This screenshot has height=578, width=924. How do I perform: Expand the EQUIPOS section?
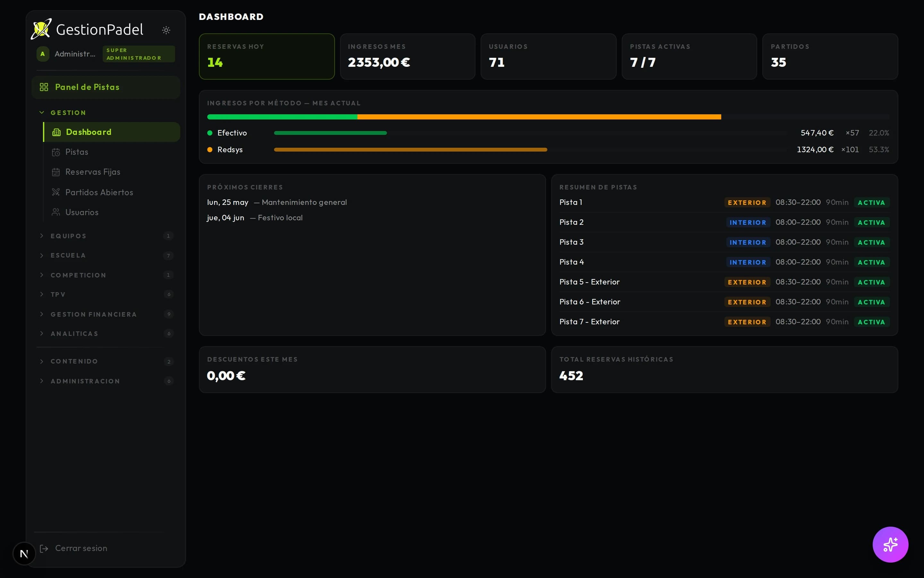[106, 236]
